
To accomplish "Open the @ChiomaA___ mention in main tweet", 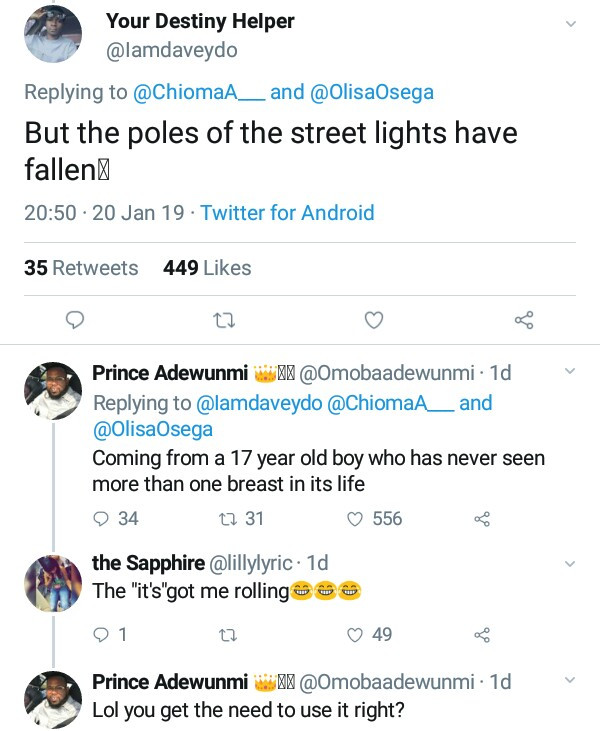I will click(x=197, y=92).
